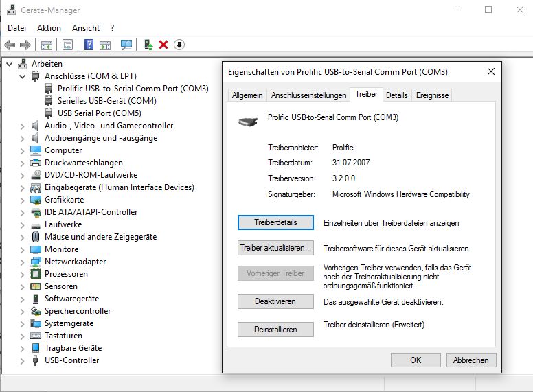The width and height of the screenshot is (533, 392).
Task: Expand the Softwaregeräte category
Action: click(22, 299)
